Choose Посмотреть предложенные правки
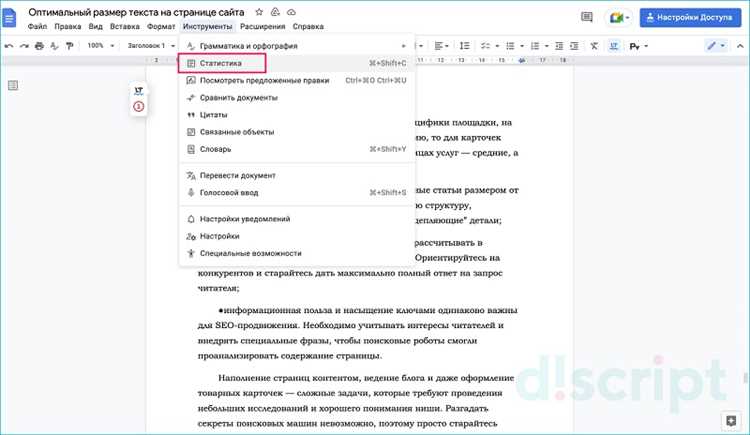Viewport: 750px width, 435px height. coord(297,80)
